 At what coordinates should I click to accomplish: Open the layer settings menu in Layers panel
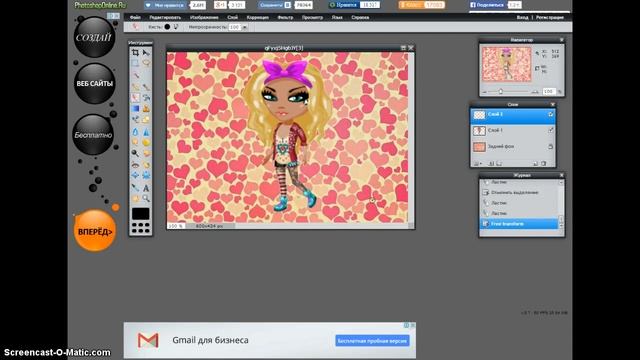[477, 164]
